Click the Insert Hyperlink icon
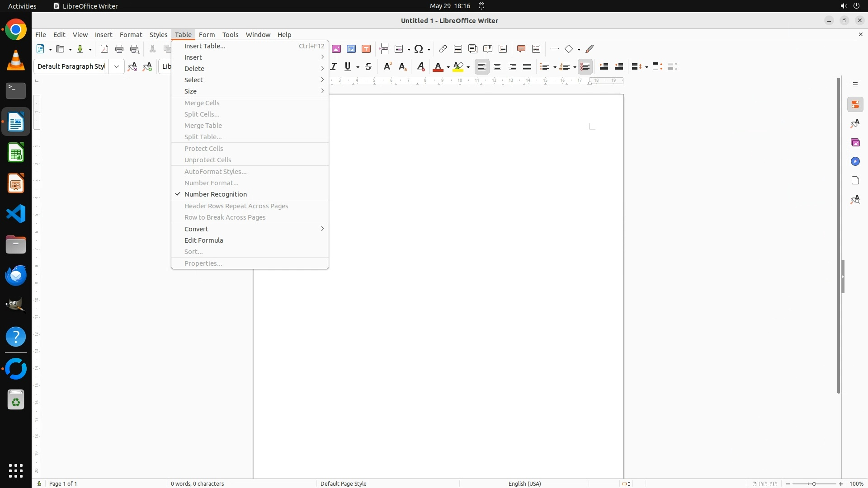 coord(443,49)
